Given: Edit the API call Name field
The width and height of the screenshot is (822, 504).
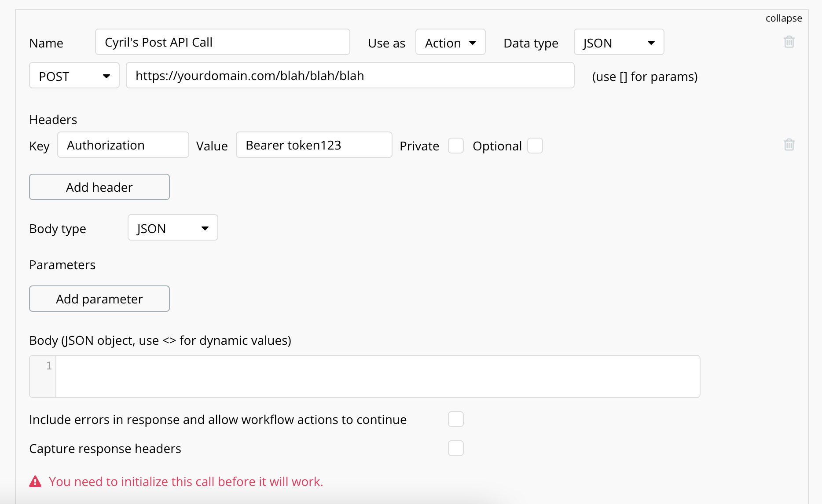Looking at the screenshot, I should [222, 42].
